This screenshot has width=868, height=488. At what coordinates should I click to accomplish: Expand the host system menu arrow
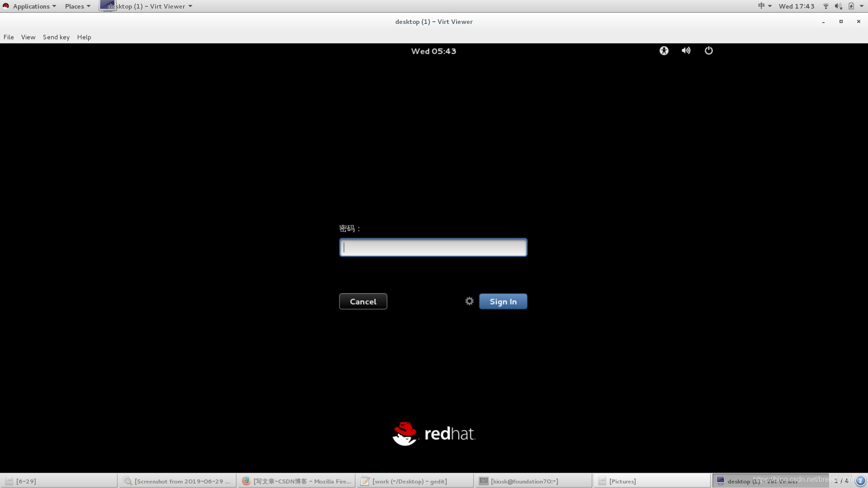[x=862, y=6]
